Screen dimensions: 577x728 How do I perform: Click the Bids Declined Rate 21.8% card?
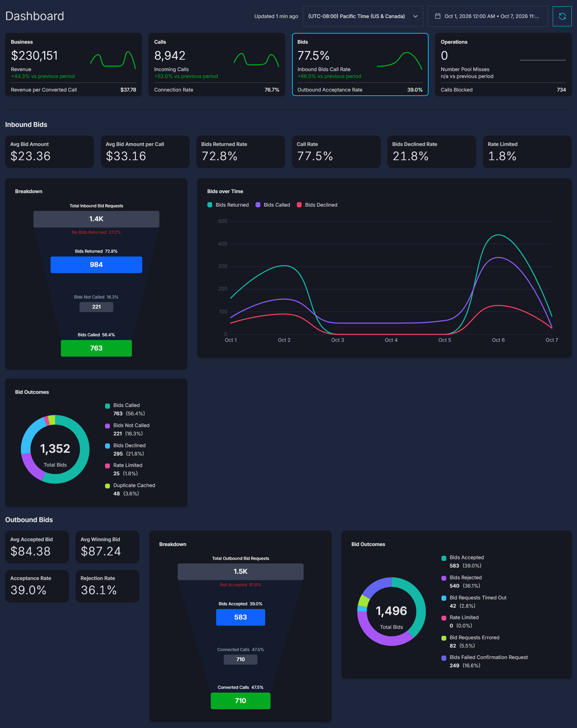(432, 152)
